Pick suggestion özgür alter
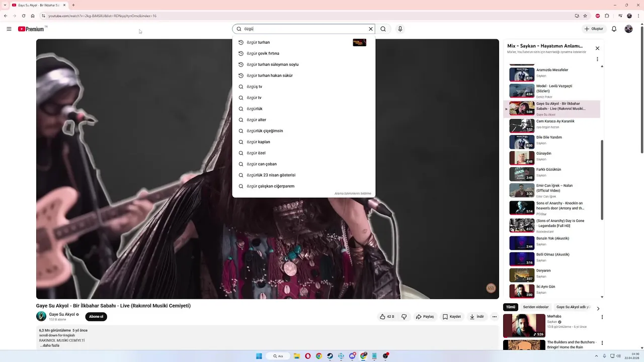Image resolution: width=644 pixels, height=362 pixels. [x=303, y=120]
